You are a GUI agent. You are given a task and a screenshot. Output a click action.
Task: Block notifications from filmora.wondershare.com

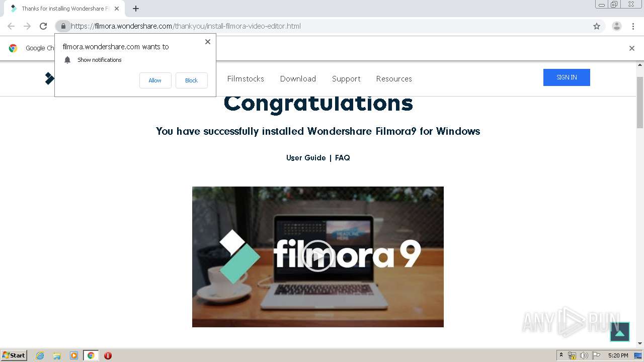(x=191, y=80)
